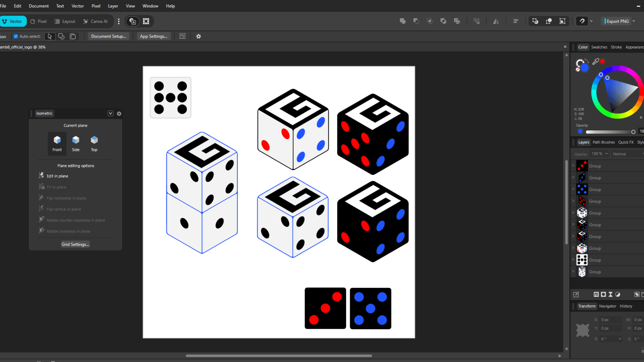Open Grid Settings in Isometric panel

75,244
